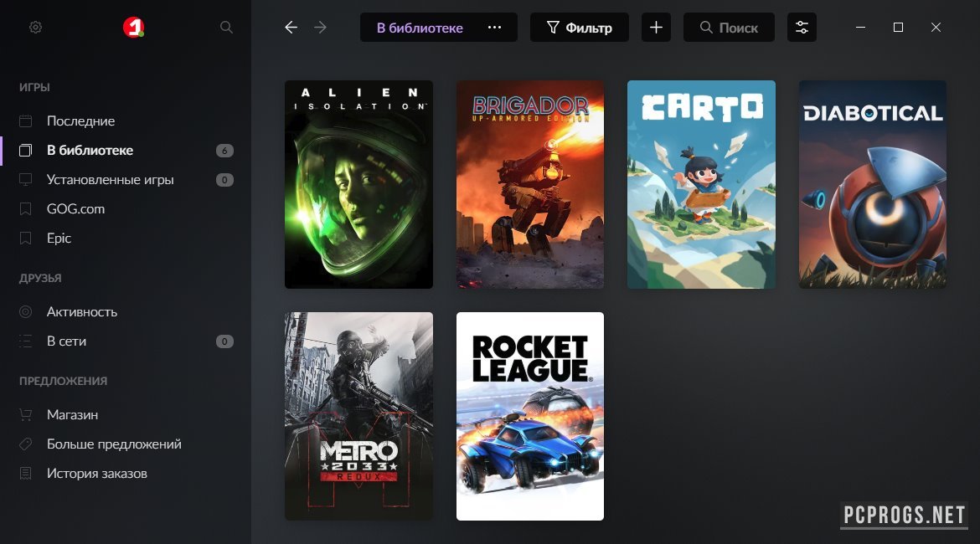Select Установленные игры in sidebar
The width and height of the screenshot is (980, 544).
click(x=110, y=180)
